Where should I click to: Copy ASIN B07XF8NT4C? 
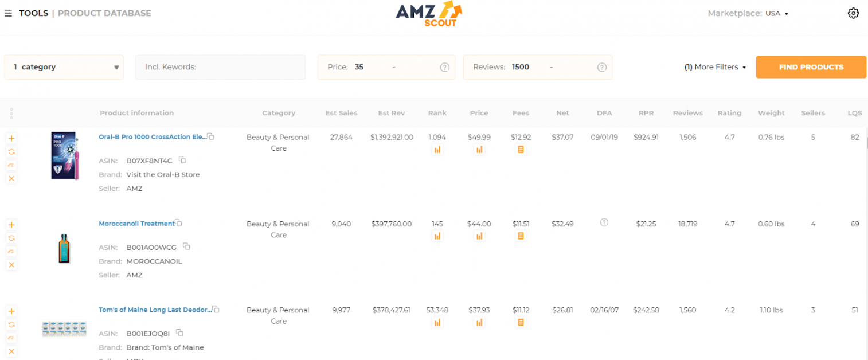(182, 160)
